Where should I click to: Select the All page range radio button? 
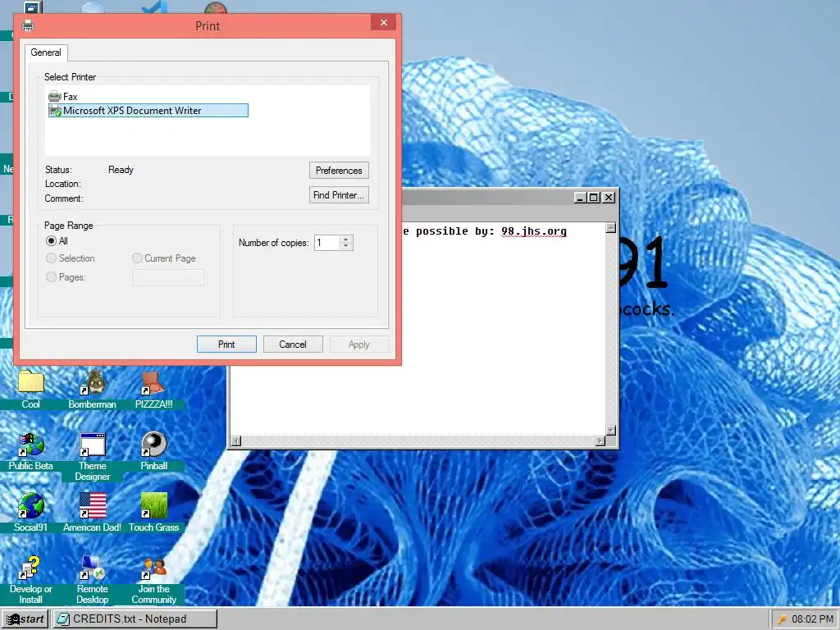pyautogui.click(x=52, y=241)
